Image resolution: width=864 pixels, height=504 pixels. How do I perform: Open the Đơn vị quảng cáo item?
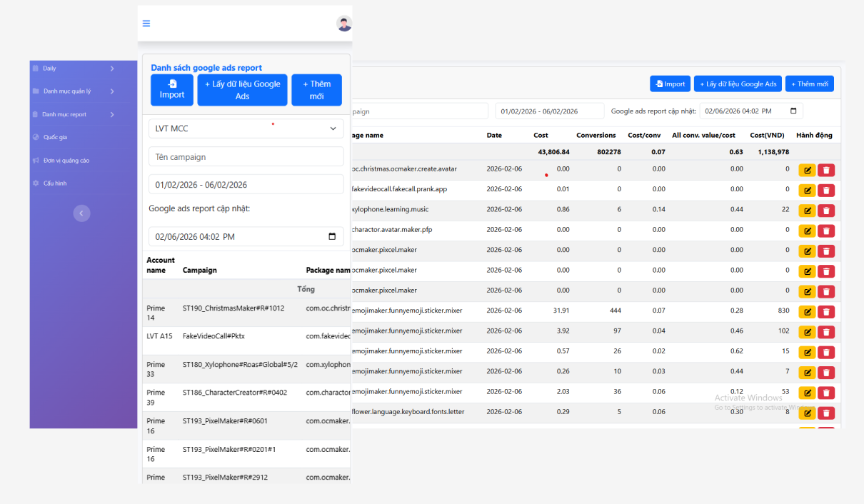click(x=66, y=161)
